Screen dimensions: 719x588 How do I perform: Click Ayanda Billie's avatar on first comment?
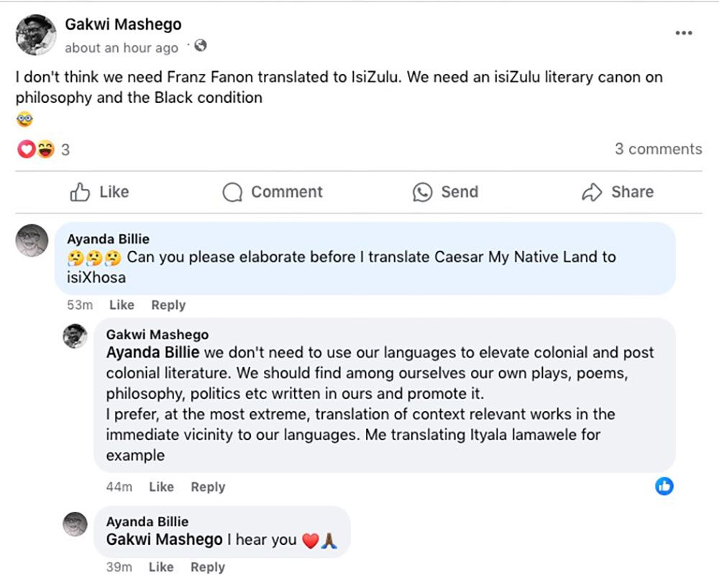pos(32,240)
